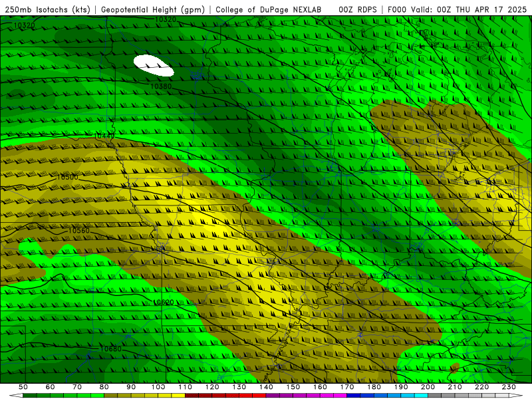Click the 10380 height contour label
The image size is (532, 399).
point(161,86)
